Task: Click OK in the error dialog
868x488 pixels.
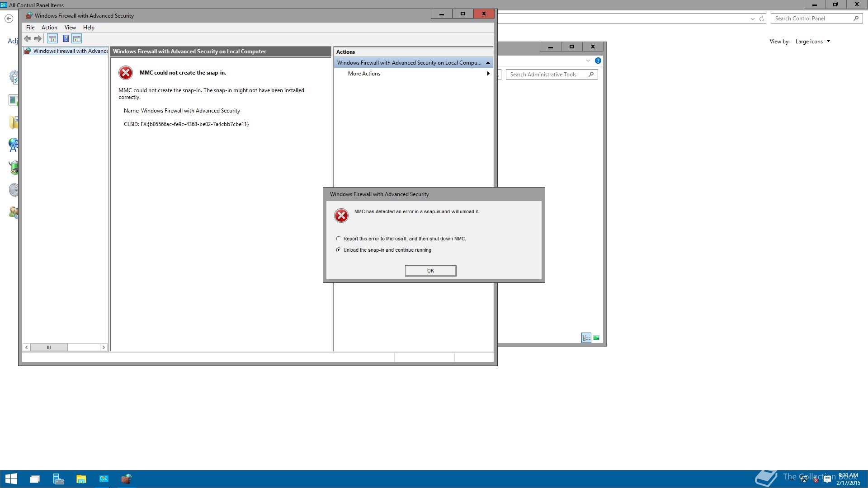Action: 430,271
